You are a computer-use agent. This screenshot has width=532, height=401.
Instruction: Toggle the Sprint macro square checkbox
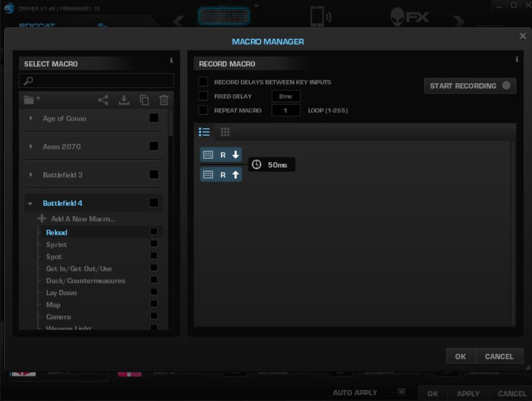pos(154,244)
